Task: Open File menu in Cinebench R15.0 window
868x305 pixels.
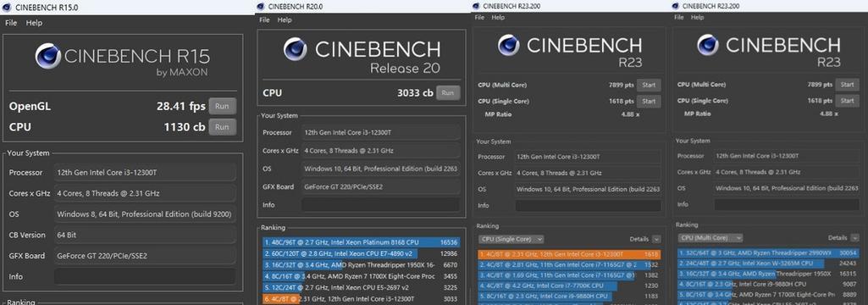Action: click(x=11, y=23)
